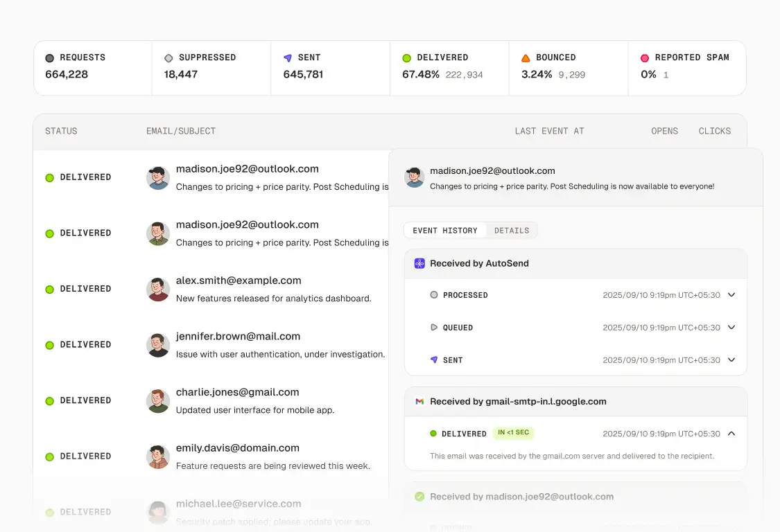Viewport: 780px width, 532px height.
Task: Select the Sent paper-plane icon in stats bar
Action: [286, 57]
